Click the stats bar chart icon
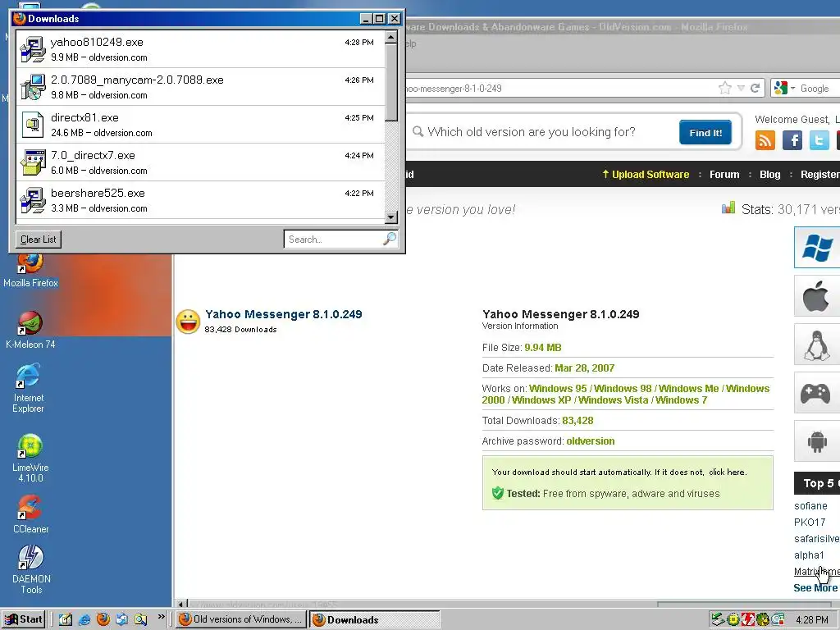The height and width of the screenshot is (630, 840). (728, 208)
